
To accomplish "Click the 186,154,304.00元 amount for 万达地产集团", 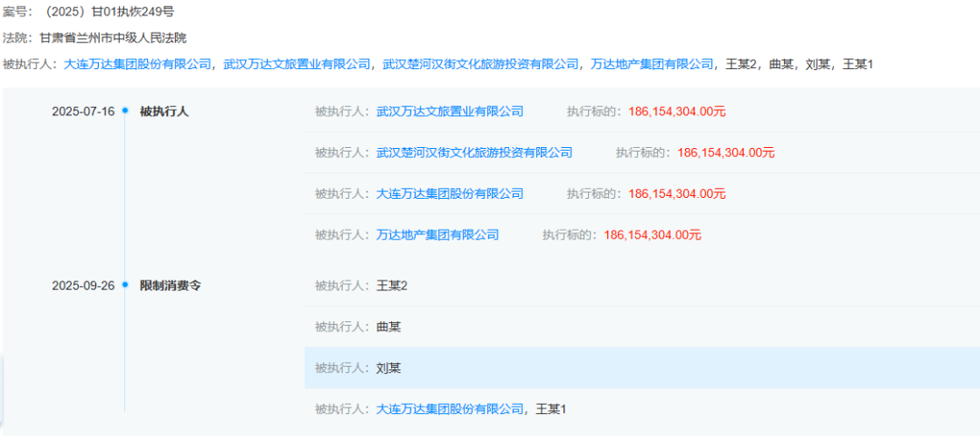I will [x=652, y=235].
